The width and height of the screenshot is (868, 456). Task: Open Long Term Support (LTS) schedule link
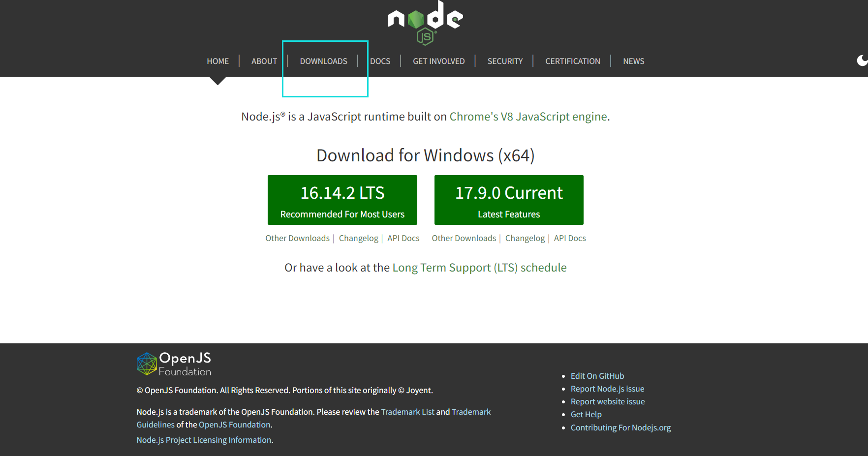pos(479,268)
